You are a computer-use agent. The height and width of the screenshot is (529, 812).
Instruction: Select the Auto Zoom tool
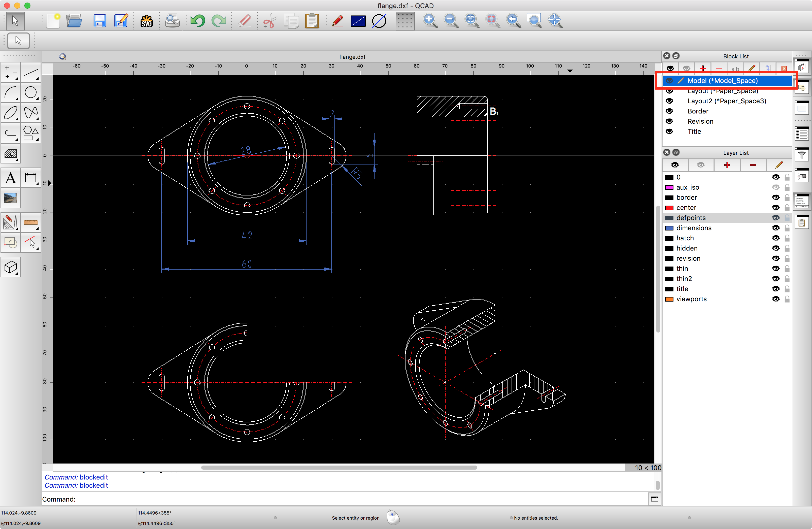pyautogui.click(x=471, y=21)
